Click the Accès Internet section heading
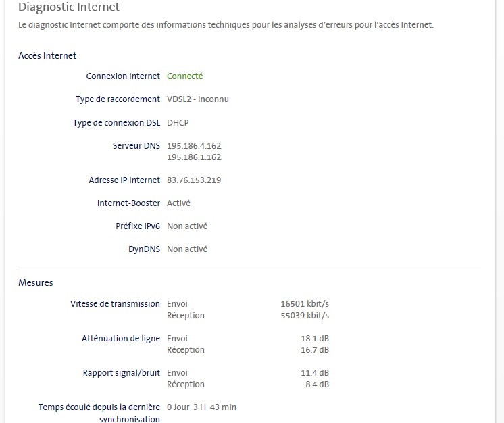504x423 pixels. pos(47,56)
